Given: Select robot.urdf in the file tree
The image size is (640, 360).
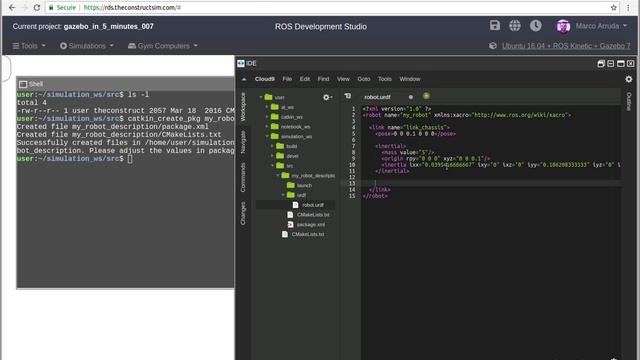Looking at the screenshot, I should click(313, 205).
